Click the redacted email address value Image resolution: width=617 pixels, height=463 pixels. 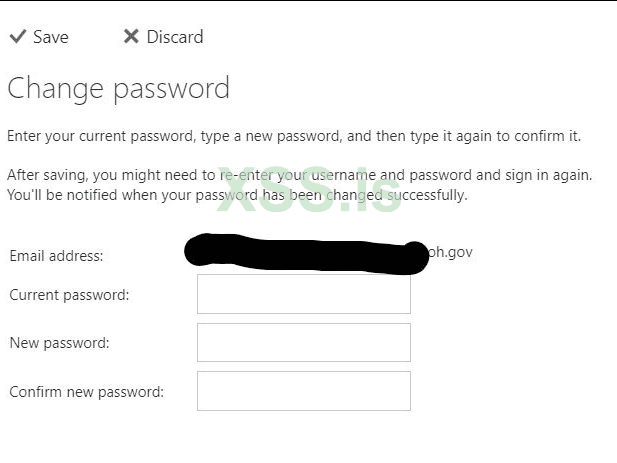coord(305,252)
